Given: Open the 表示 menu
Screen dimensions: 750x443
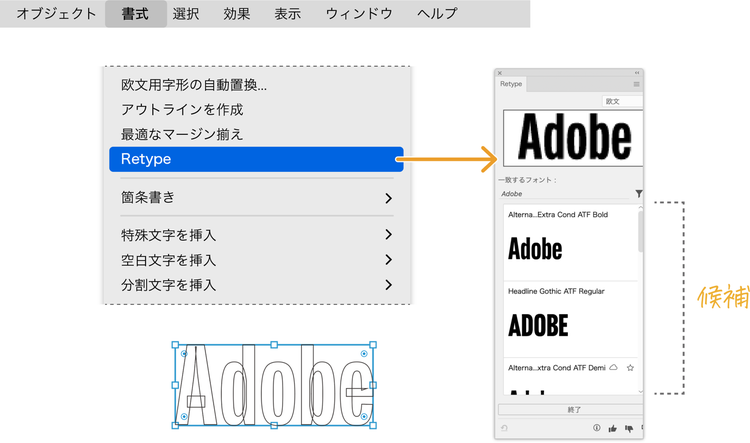Looking at the screenshot, I should pos(287,13).
